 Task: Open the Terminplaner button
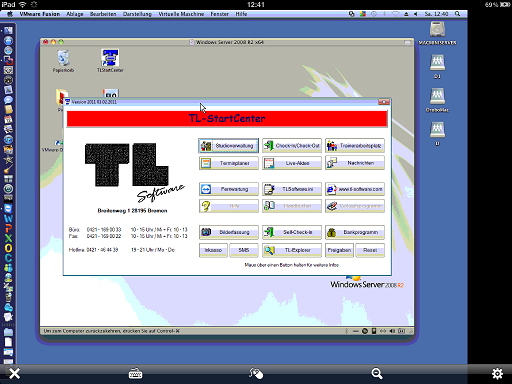point(228,163)
